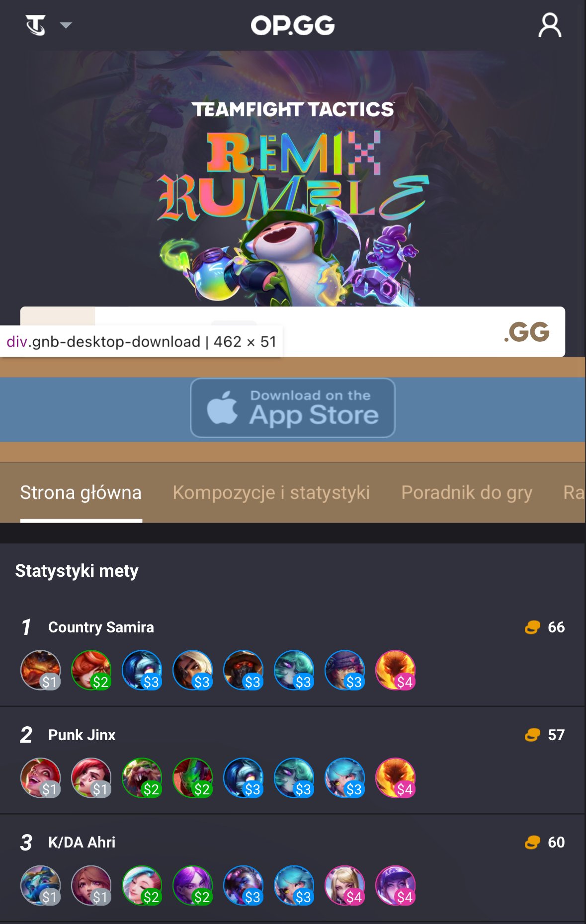This screenshot has width=586, height=924.
Task: Click the TFT logo icon in the header
Action: click(36, 25)
